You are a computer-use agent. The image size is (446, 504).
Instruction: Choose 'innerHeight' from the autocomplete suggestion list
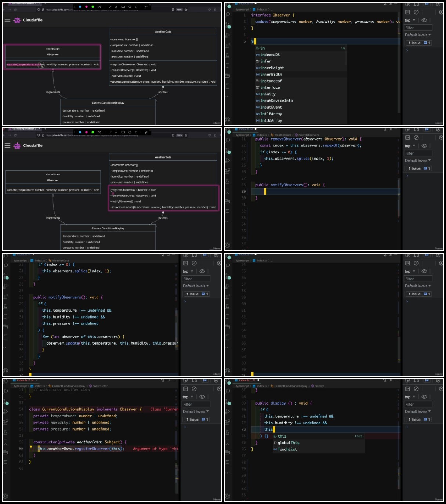pyautogui.click(x=301, y=68)
